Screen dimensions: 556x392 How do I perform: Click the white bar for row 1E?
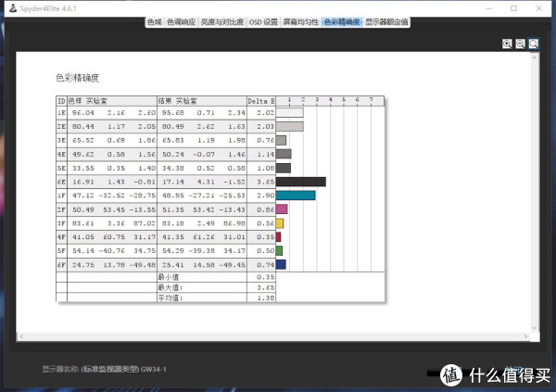[x=290, y=113]
